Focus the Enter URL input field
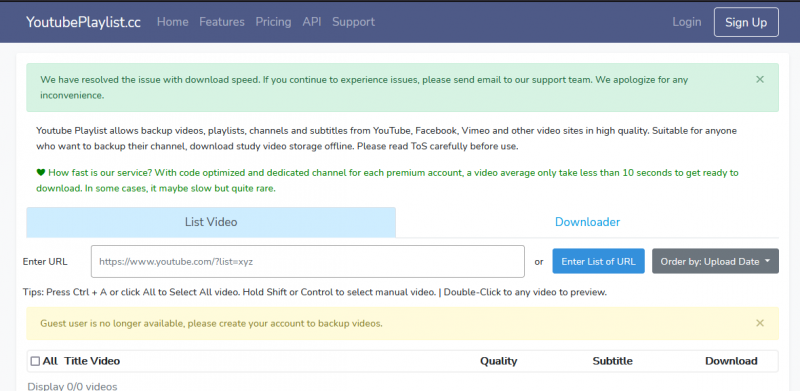Image resolution: width=800 pixels, height=391 pixels. pos(308,261)
